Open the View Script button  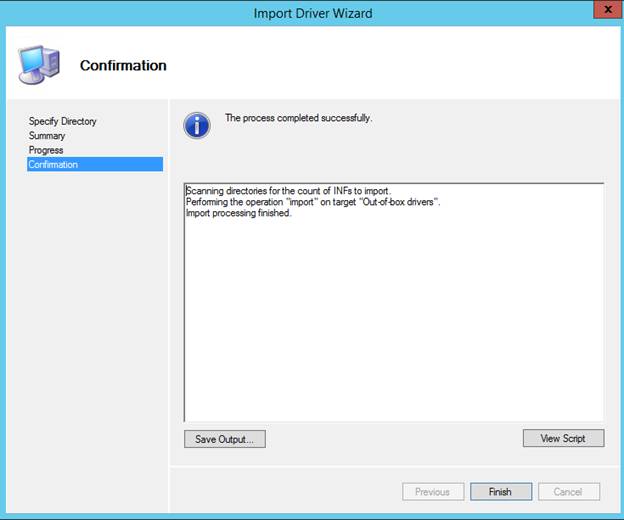[x=563, y=438]
